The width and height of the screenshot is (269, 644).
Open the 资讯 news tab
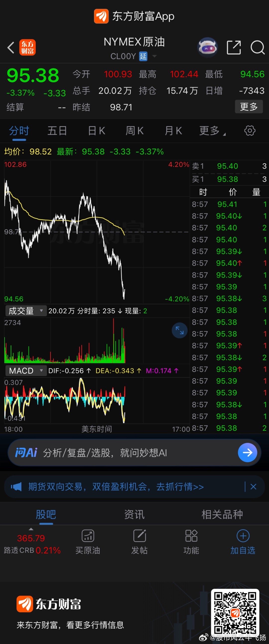134,515
